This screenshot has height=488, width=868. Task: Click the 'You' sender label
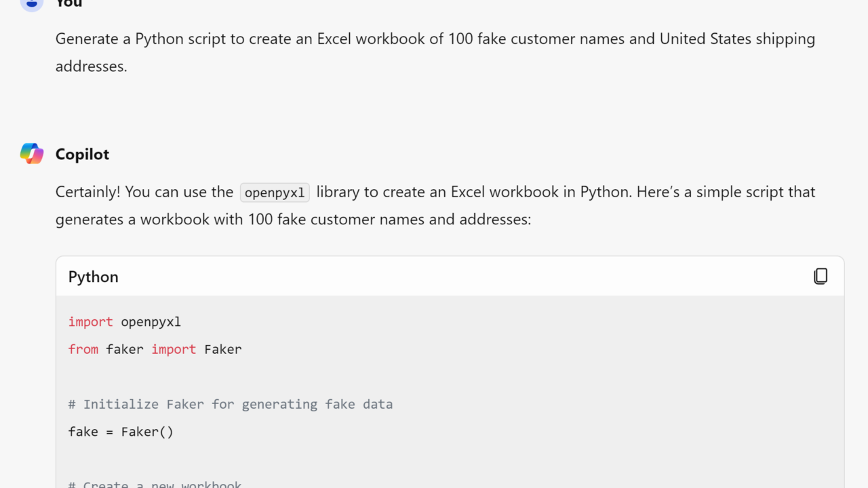[x=68, y=3]
